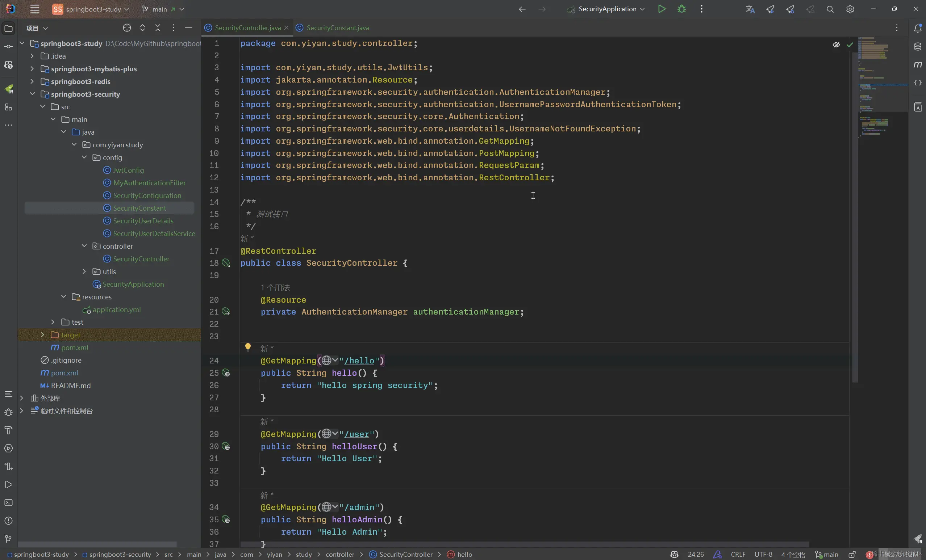Open the main menu hamburger icon
Image resolution: width=926 pixels, height=560 pixels.
click(x=34, y=9)
